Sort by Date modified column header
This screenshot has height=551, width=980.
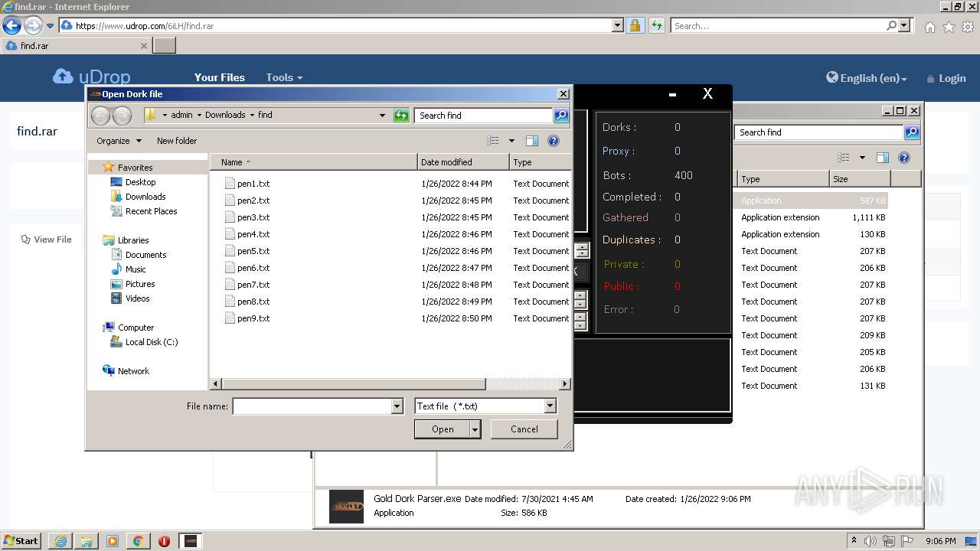[x=463, y=162]
